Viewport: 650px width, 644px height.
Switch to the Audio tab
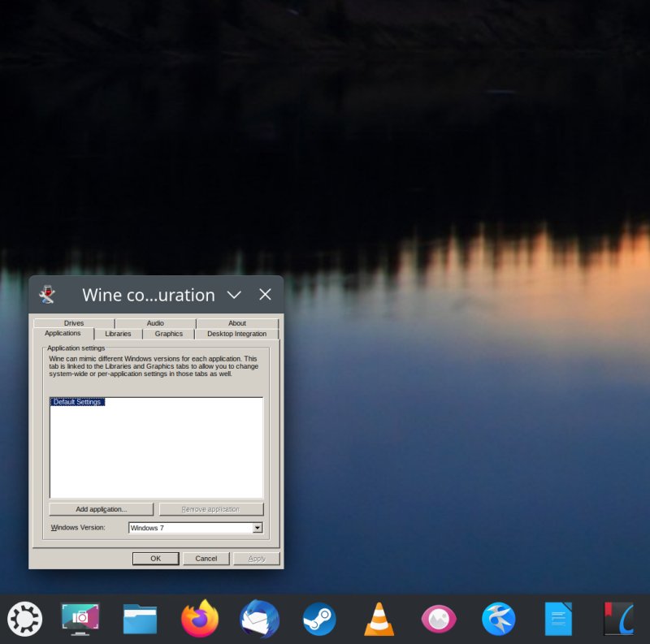pyautogui.click(x=155, y=323)
